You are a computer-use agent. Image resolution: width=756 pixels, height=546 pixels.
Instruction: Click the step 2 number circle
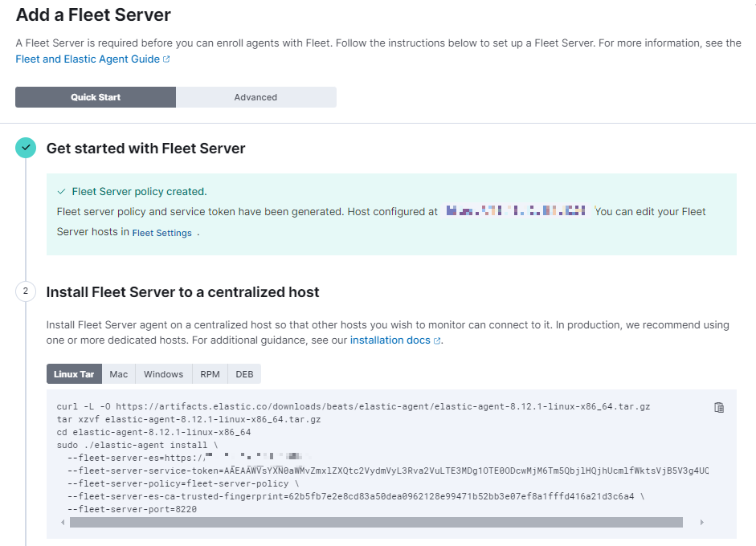click(26, 291)
